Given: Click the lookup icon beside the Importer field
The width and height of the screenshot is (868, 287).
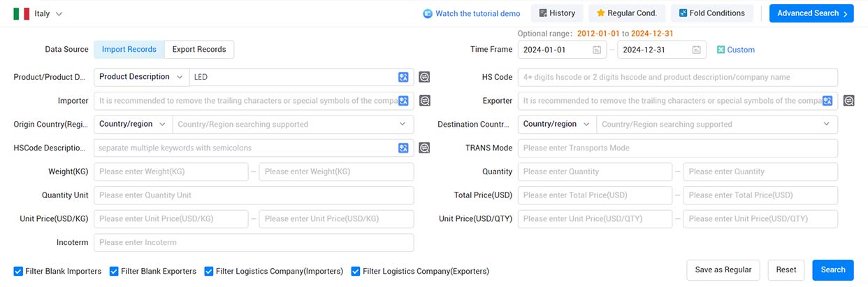Looking at the screenshot, I should point(424,101).
